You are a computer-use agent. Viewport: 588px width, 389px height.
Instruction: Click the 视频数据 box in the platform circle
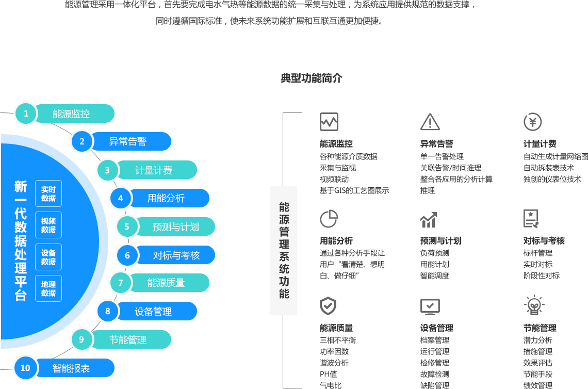tap(48, 225)
